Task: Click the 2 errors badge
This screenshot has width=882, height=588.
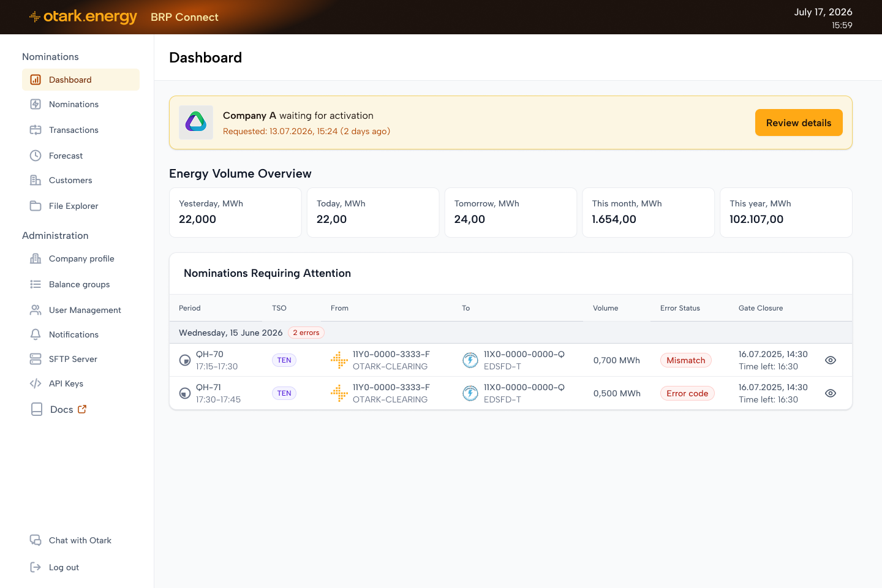Action: 306,333
